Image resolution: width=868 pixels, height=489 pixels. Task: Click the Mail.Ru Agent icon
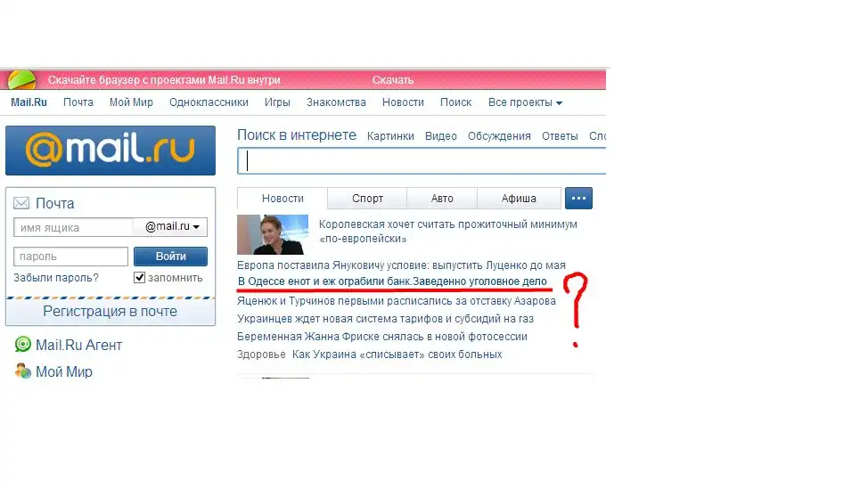click(23, 345)
